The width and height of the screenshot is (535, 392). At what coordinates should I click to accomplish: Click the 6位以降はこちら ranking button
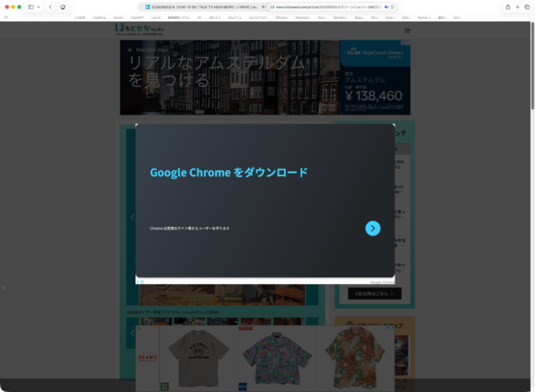click(374, 293)
